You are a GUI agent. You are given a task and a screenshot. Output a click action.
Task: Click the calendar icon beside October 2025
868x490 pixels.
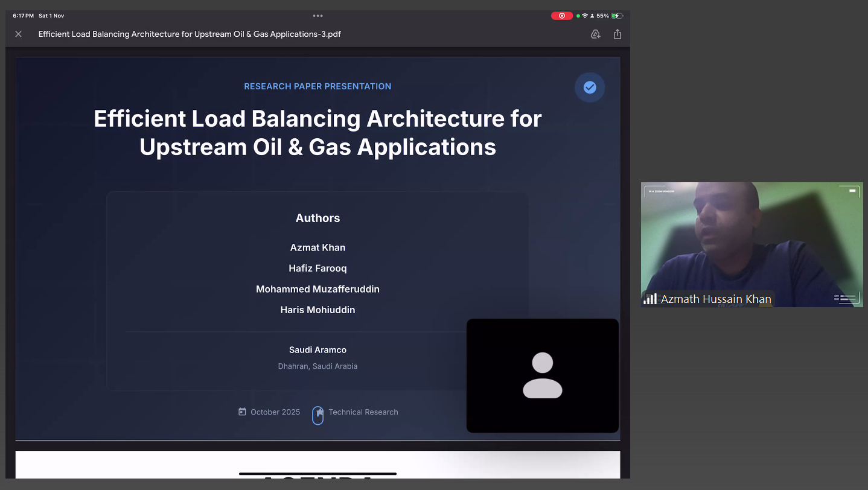tap(242, 412)
